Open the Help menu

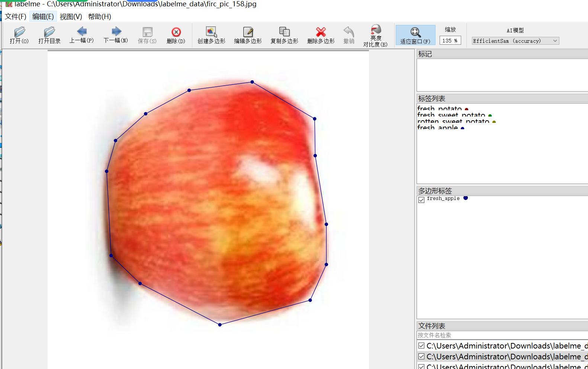pos(99,17)
